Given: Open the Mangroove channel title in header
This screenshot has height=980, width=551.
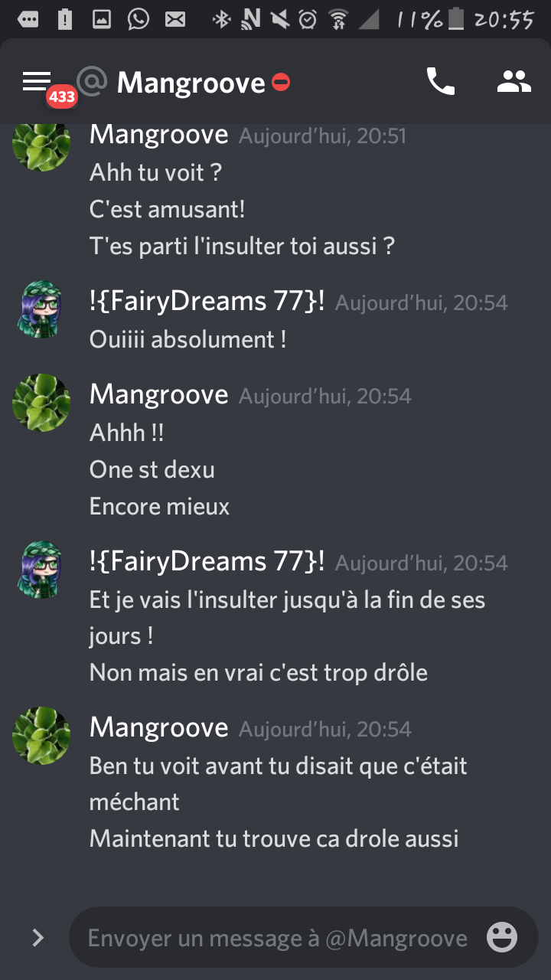Looking at the screenshot, I should click(x=191, y=82).
